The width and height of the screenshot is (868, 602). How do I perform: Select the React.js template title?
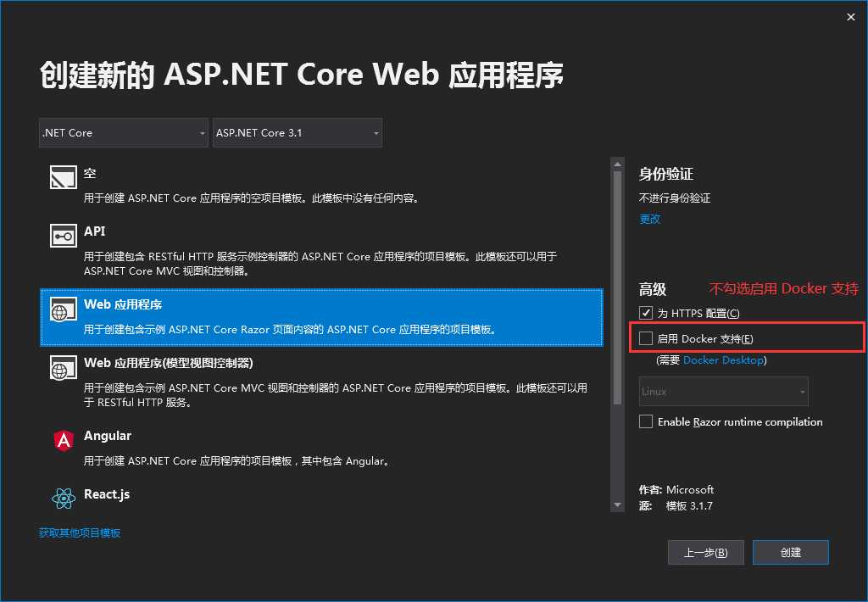tap(107, 494)
